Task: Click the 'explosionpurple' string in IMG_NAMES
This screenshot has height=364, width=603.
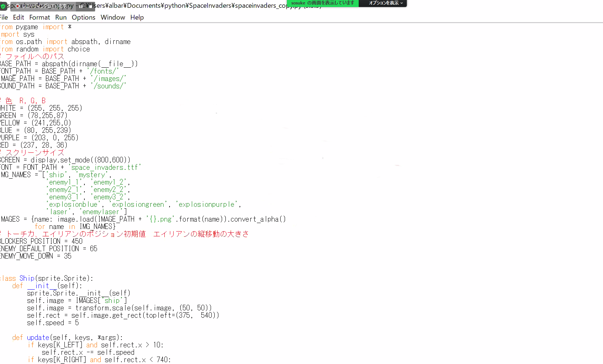Action: 208,205
